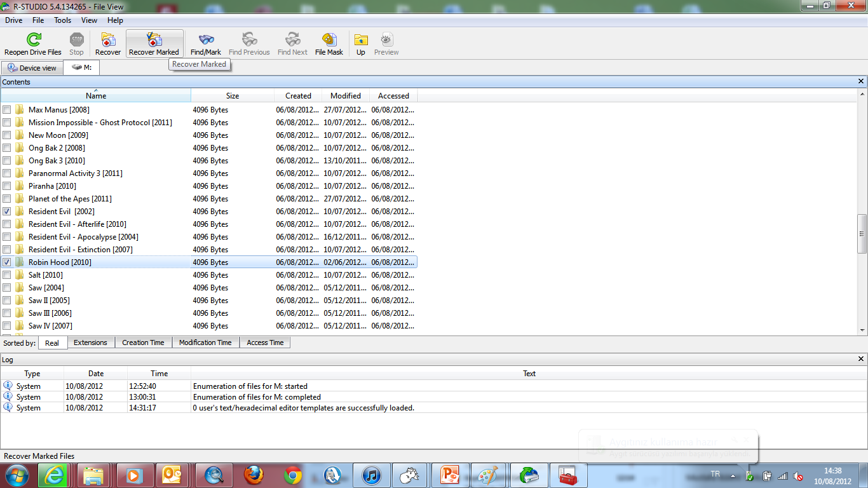Viewport: 868px width, 488px height.
Task: Click the muted volume tray icon
Action: pos(799,475)
